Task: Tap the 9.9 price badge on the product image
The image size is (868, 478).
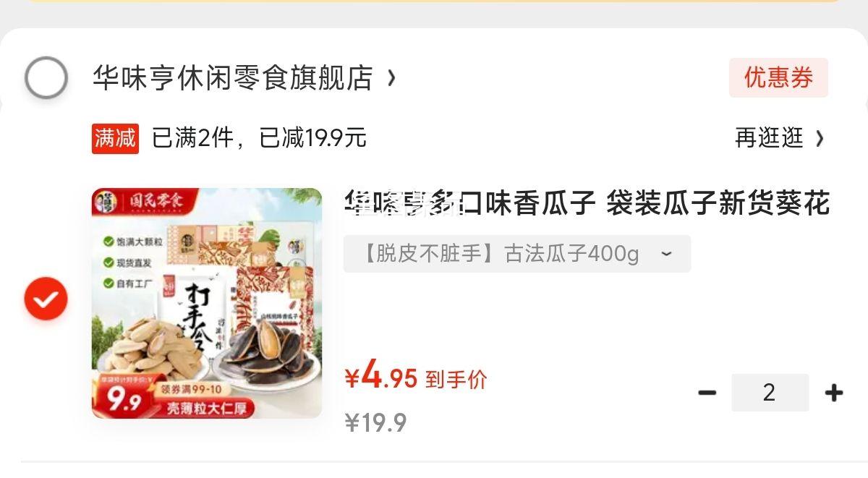Action: 124,401
